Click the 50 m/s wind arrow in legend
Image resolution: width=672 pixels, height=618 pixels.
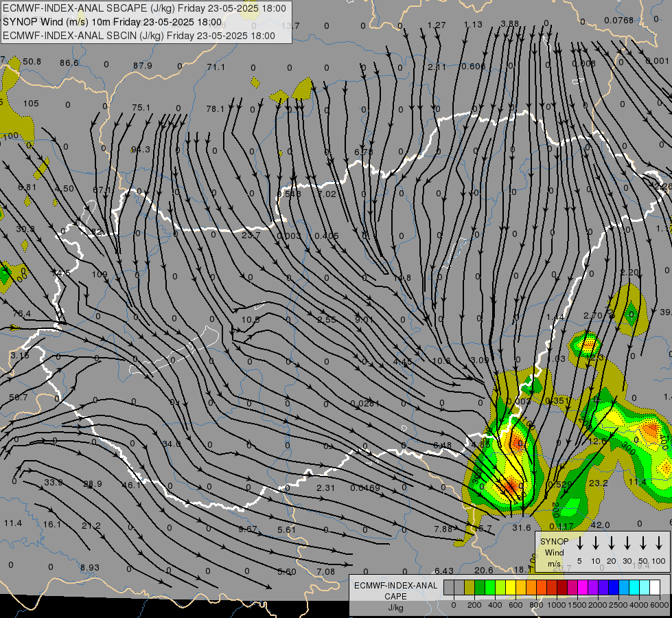tap(643, 543)
